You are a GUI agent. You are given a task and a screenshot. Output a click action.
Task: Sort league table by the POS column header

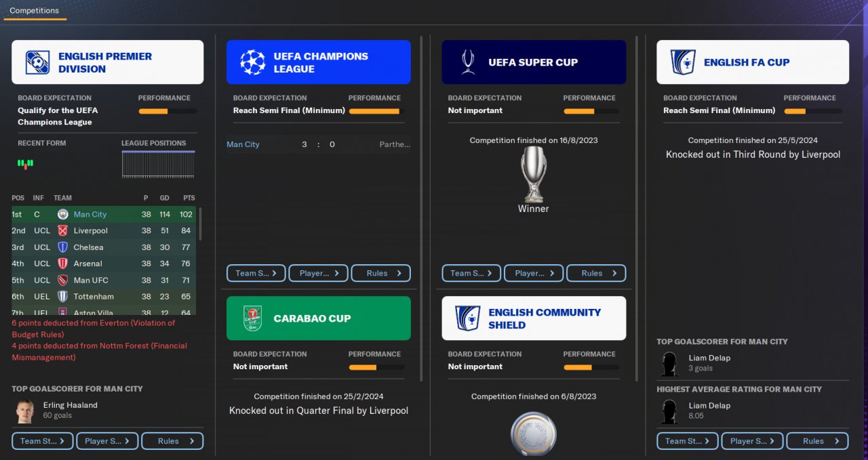pyautogui.click(x=18, y=198)
